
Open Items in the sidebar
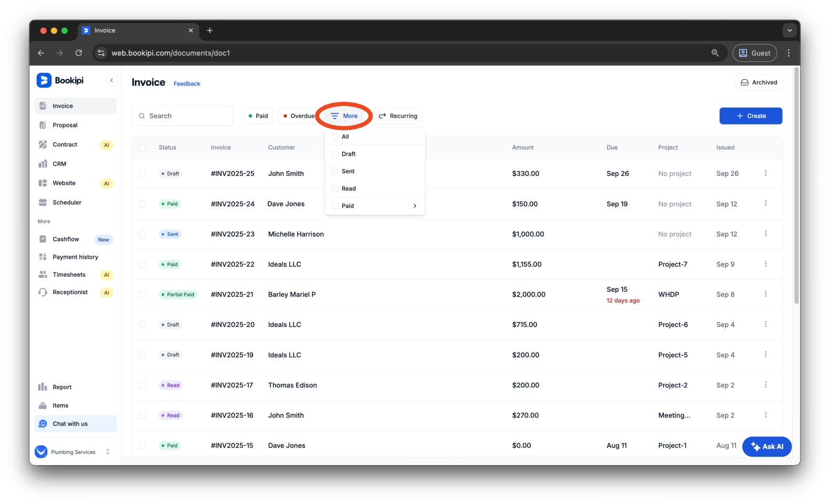click(76, 405)
